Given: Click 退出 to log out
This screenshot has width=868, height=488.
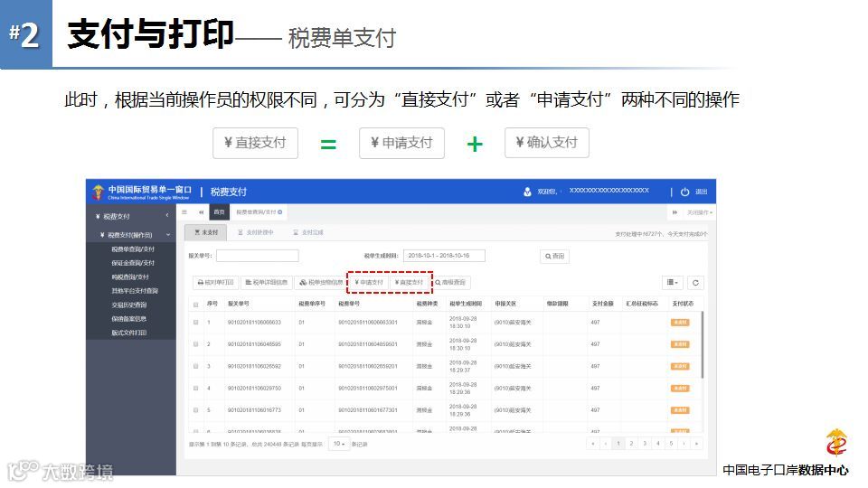Looking at the screenshot, I should click(702, 192).
